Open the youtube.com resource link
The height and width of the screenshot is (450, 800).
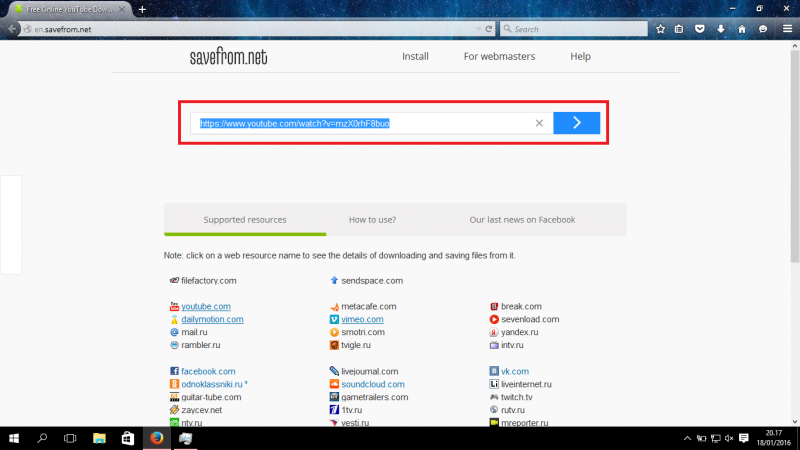(206, 306)
